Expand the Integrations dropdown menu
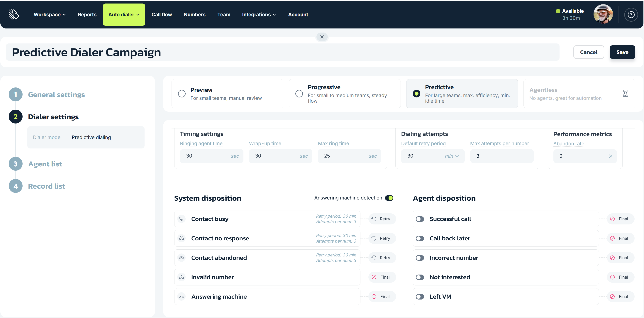Viewport: 644px width, 318px height. pos(259,14)
